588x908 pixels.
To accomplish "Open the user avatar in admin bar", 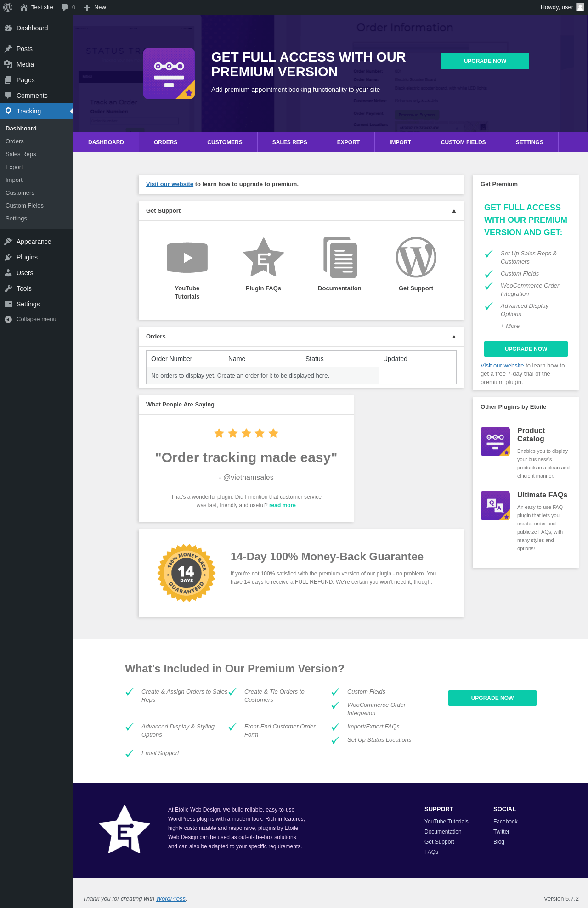I will click(580, 7).
